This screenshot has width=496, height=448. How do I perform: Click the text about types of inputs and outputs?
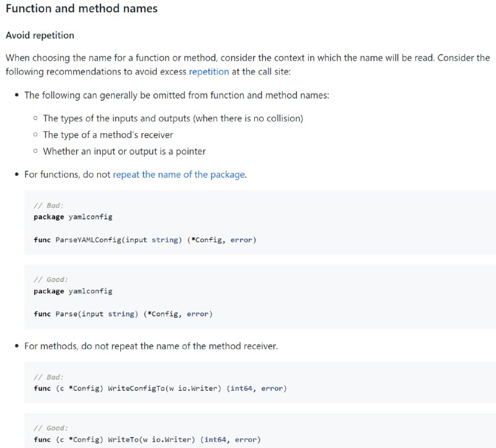(173, 118)
